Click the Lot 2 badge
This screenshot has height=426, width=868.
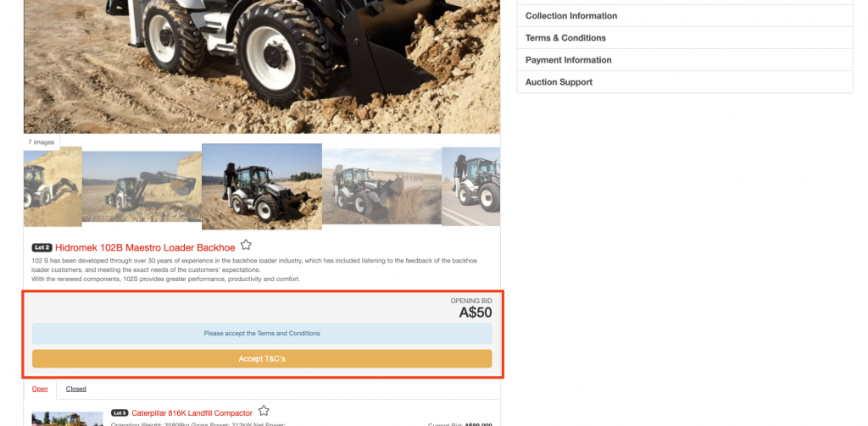coord(42,248)
